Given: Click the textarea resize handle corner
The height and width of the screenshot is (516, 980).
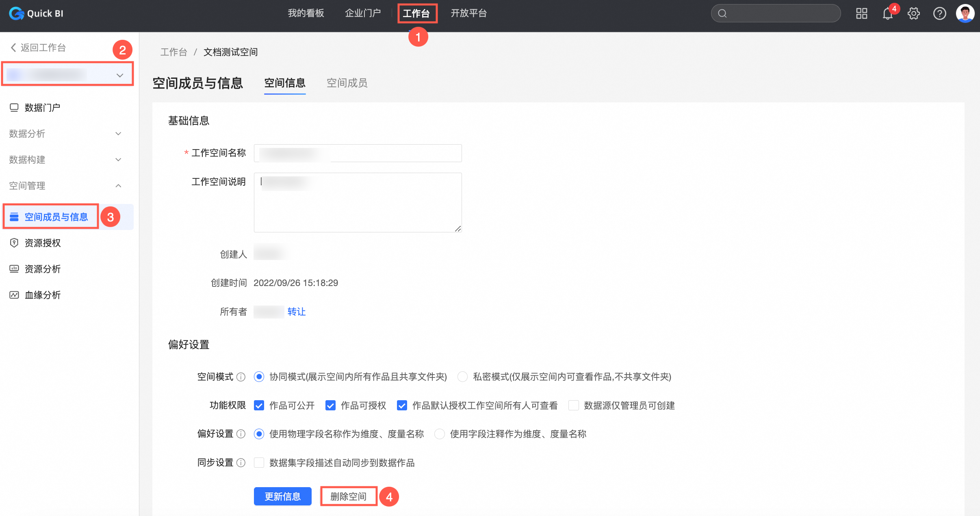Looking at the screenshot, I should coord(458,228).
